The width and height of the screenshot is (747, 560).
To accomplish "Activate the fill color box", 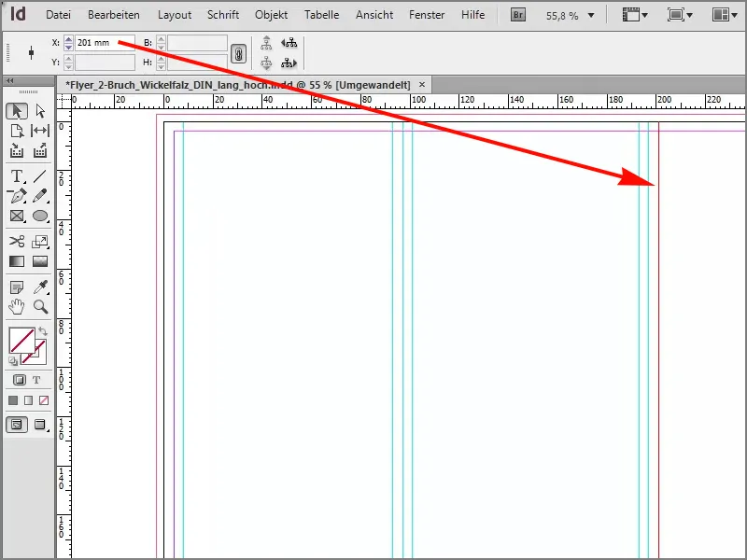I will (21, 340).
